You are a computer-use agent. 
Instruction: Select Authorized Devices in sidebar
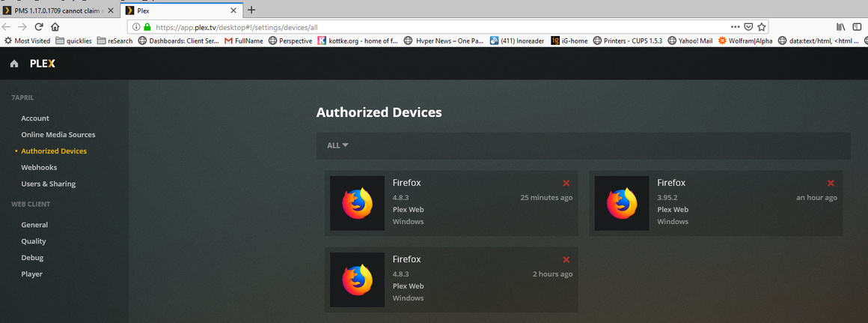pyautogui.click(x=54, y=151)
